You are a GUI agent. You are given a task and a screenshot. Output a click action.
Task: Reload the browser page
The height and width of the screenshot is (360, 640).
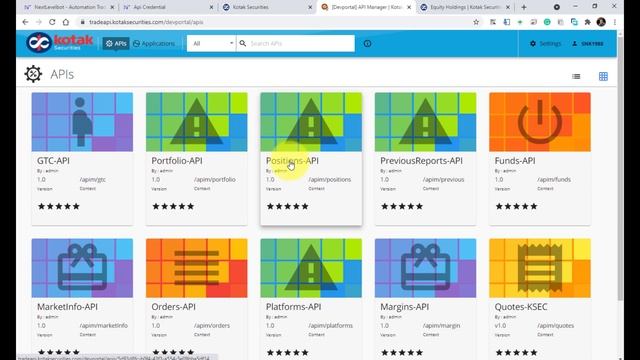coord(52,22)
